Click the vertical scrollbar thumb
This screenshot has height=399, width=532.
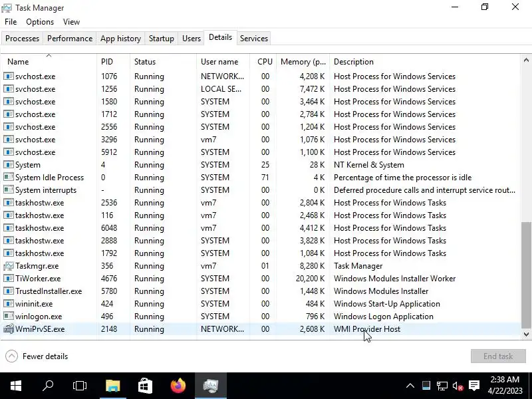526,275
